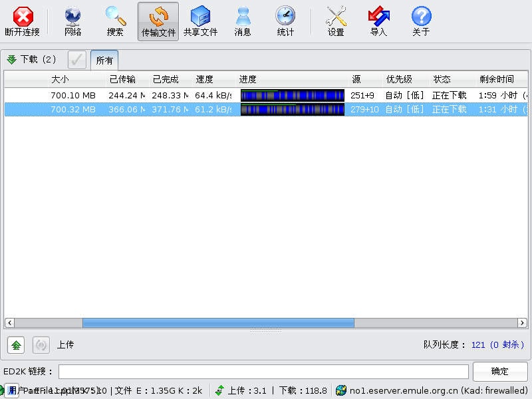This screenshot has width=532, height=399.
Task: Click the horizontal scrollbar right arrow
Action: coord(522,323)
